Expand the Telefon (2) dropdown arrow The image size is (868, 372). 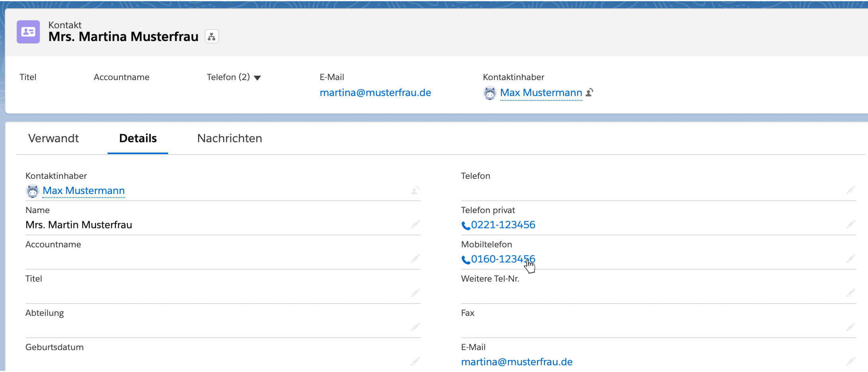click(x=257, y=78)
